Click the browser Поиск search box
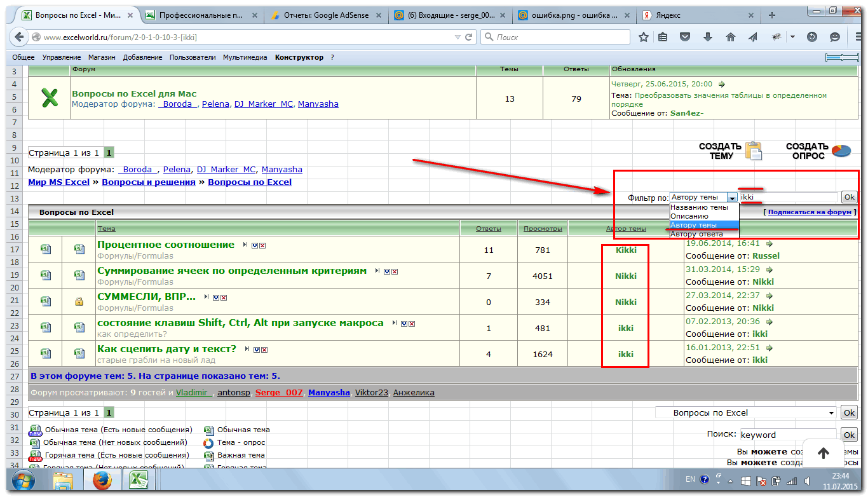 coord(556,37)
